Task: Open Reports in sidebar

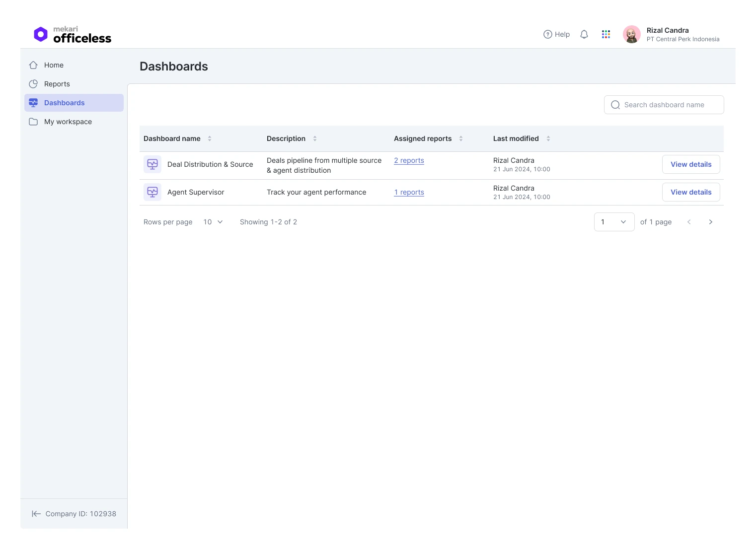Action: point(74,84)
